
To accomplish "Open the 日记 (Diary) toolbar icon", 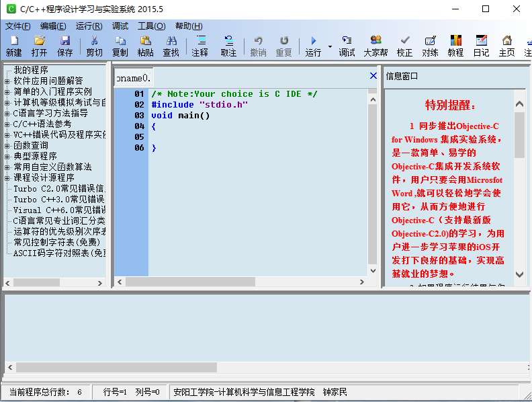I will [x=481, y=45].
